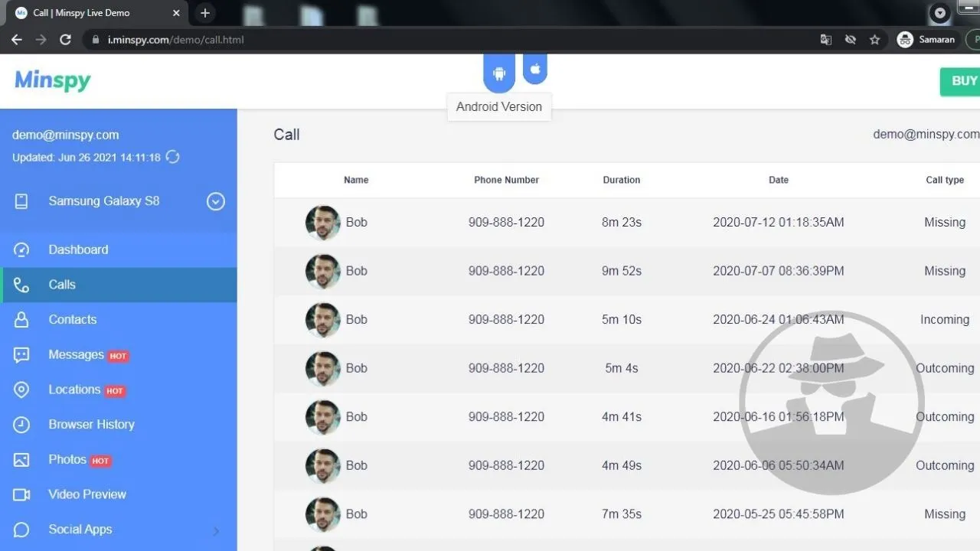
Task: Click date 2020-07-07 08:36:39PM
Action: point(779,271)
